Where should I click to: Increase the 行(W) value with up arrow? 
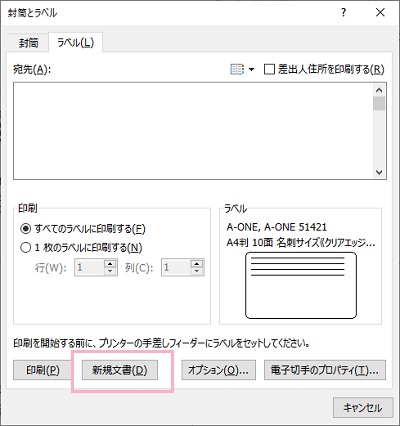click(110, 263)
